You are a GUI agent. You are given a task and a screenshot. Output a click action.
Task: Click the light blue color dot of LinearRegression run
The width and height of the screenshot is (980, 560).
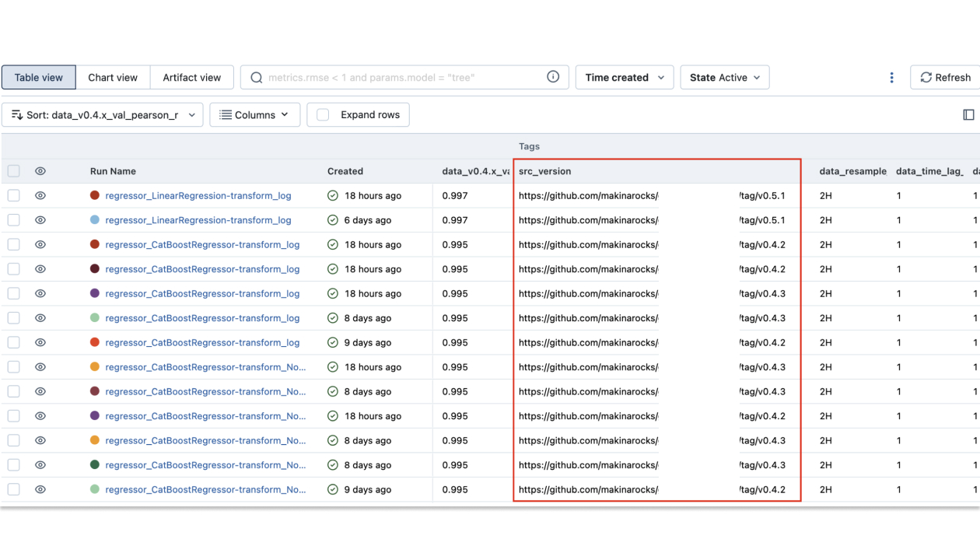point(95,220)
